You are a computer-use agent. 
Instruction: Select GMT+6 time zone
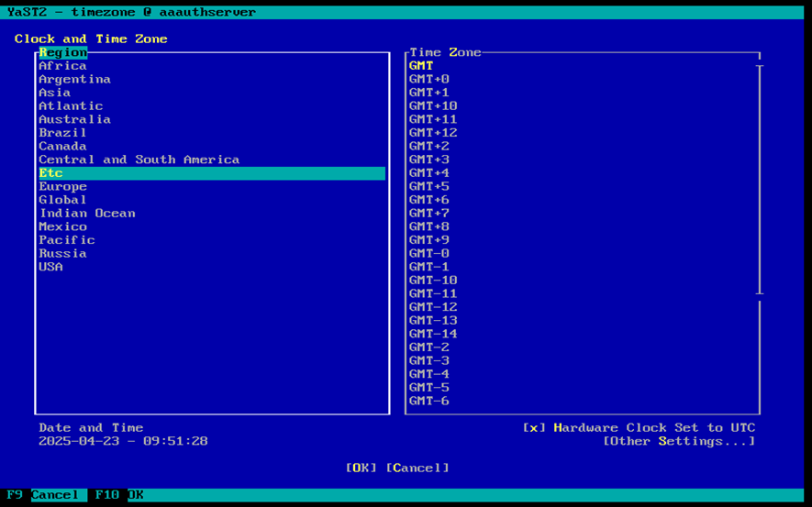tap(429, 200)
